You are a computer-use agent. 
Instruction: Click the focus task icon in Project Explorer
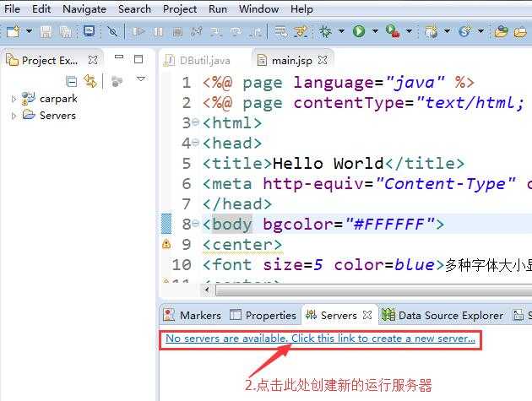117,81
